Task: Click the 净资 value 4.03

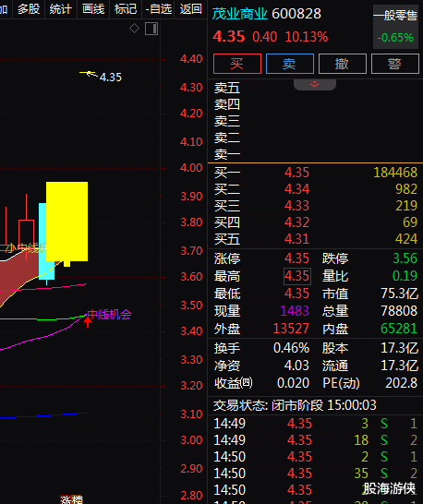Action: coord(296,366)
